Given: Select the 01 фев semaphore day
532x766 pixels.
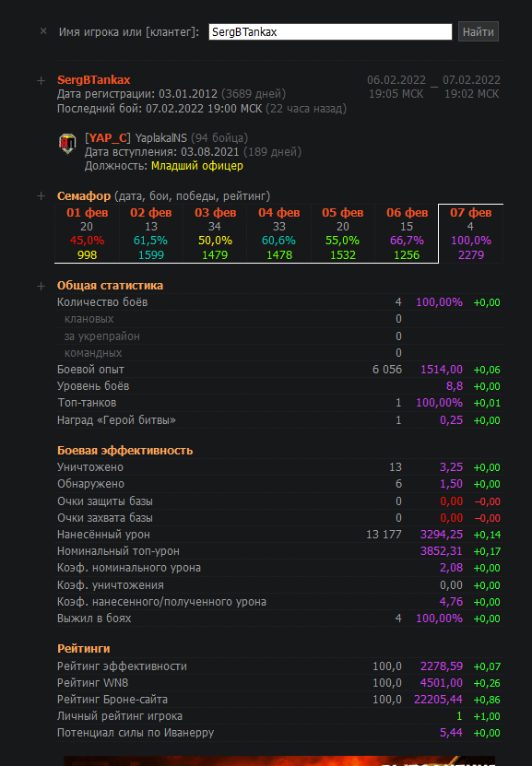Looking at the screenshot, I should tap(87, 233).
